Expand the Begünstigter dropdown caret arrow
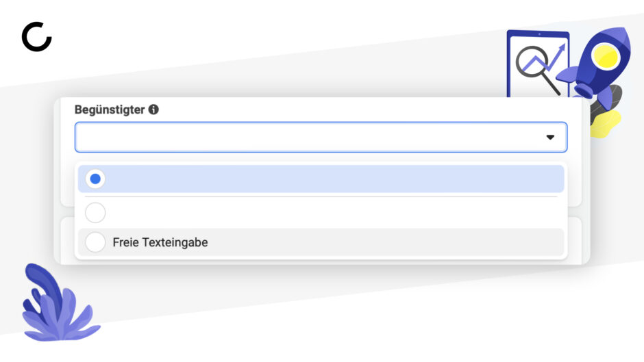The image size is (644, 362). pos(550,137)
